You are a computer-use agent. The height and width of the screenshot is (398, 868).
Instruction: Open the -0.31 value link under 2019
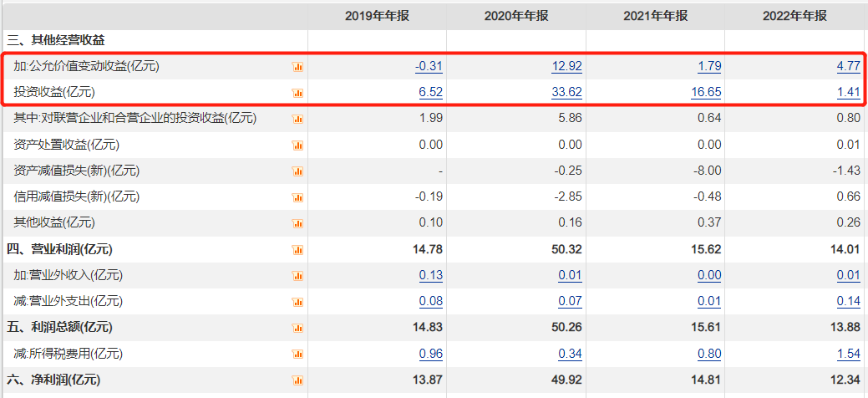(429, 67)
